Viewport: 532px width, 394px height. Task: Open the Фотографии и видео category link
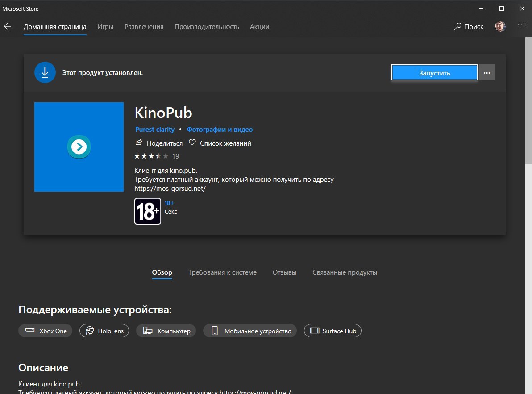220,130
